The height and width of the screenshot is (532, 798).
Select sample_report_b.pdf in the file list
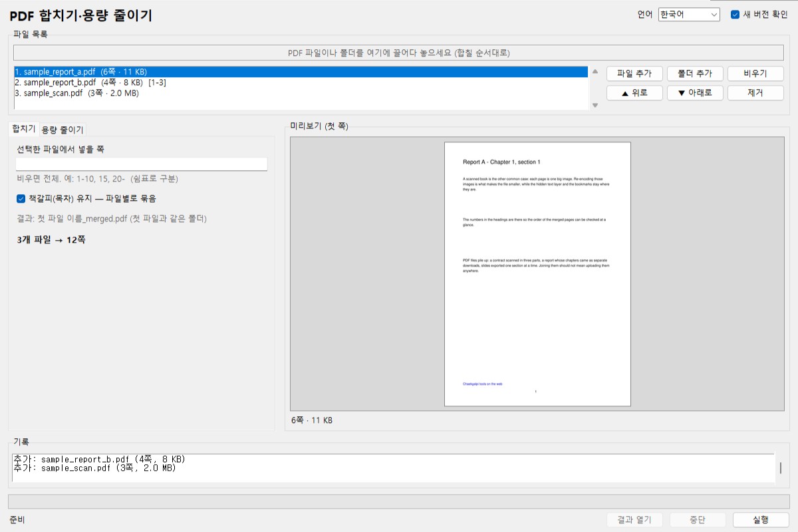[301, 82]
